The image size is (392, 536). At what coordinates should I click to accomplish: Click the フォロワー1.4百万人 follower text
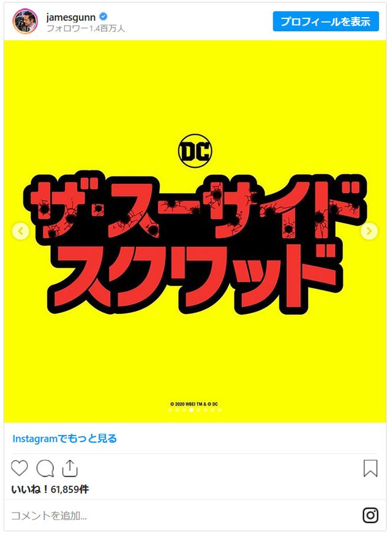(85, 28)
